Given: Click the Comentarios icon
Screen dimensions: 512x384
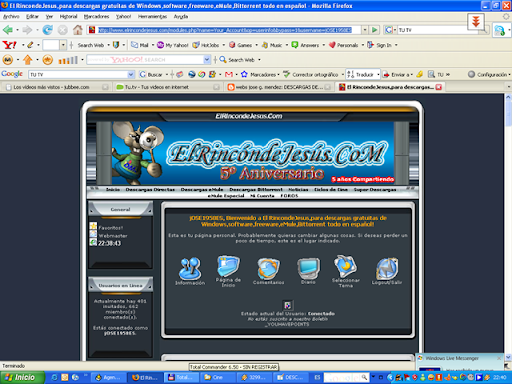Looking at the screenshot, I should [x=268, y=268].
